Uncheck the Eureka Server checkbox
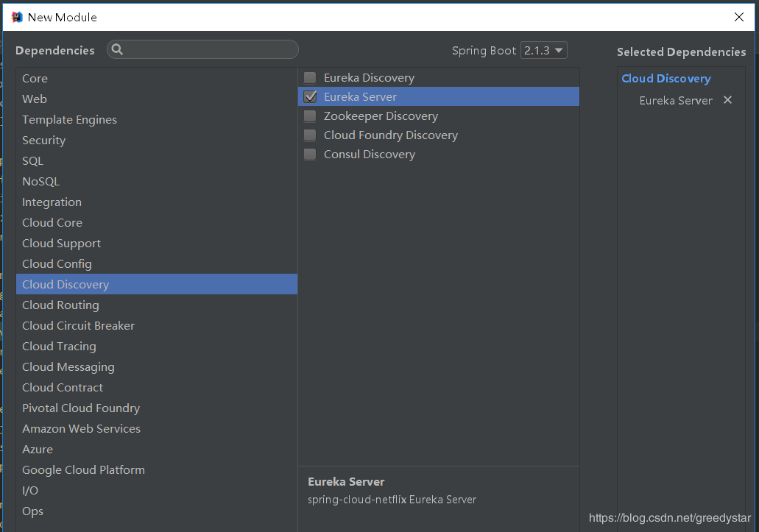The image size is (759, 532). tap(310, 96)
